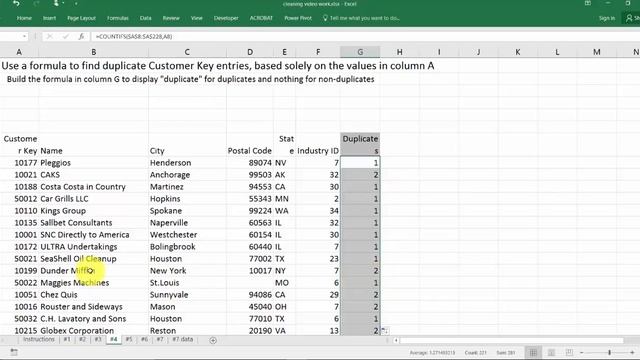Screen dimensions: 640x360
Task: Click the Tell me what you want to do box
Action: click(361, 18)
